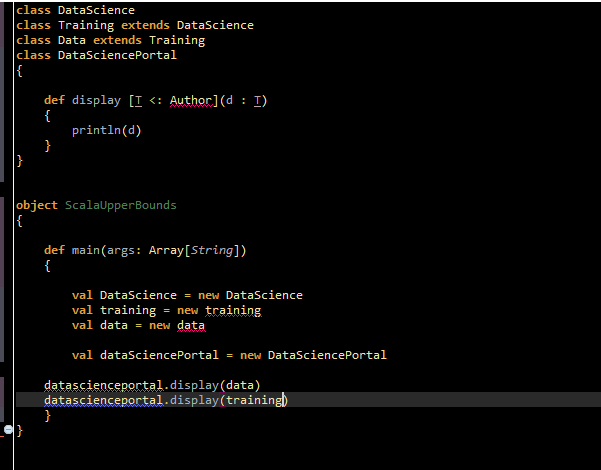601x470 pixels.
Task: Click the "object" keyword
Action: [37, 205]
